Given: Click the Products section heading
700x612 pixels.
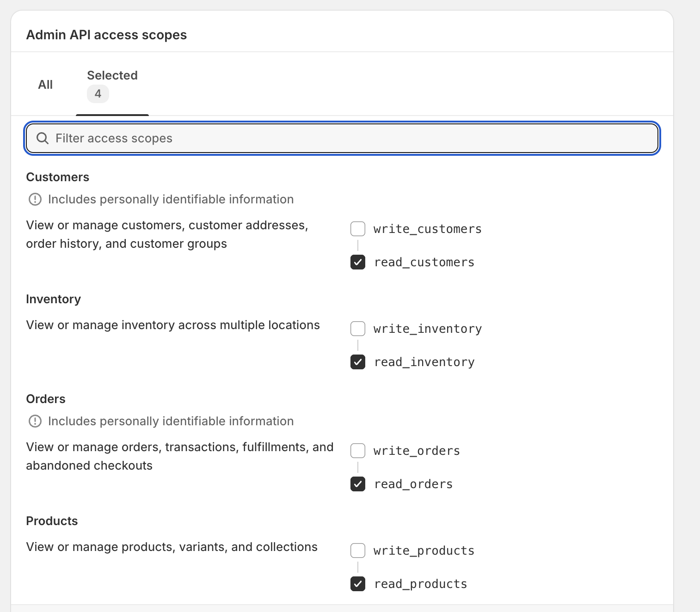Looking at the screenshot, I should coord(52,520).
